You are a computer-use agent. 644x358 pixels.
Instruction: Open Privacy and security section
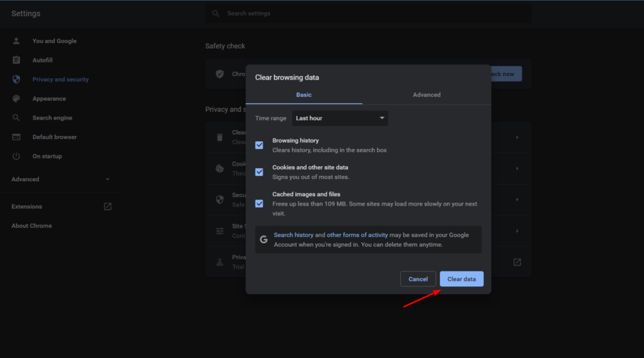pos(60,79)
